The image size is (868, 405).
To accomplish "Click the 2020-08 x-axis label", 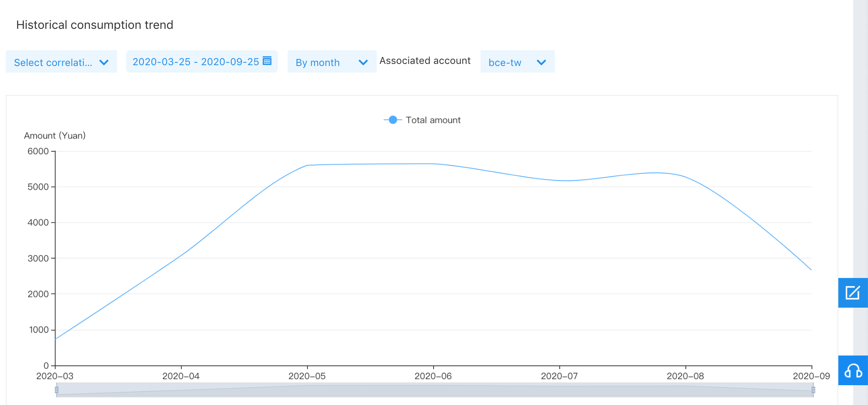I will click(x=685, y=376).
